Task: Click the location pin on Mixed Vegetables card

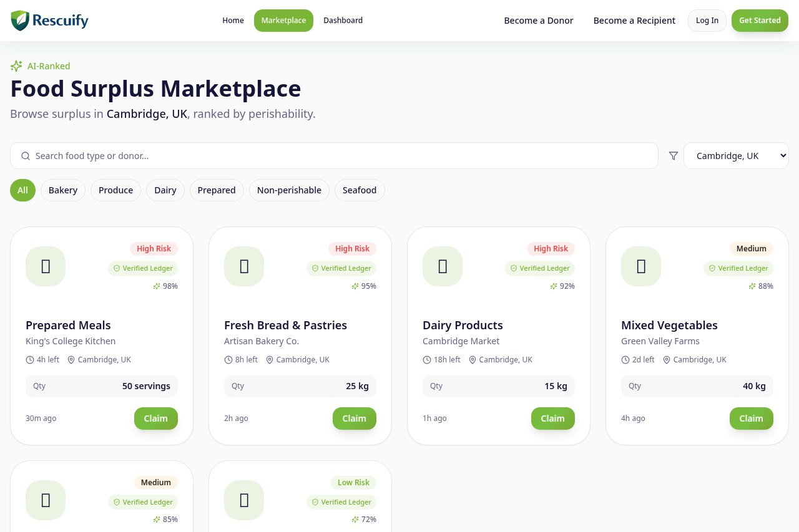Action: pyautogui.click(x=667, y=360)
